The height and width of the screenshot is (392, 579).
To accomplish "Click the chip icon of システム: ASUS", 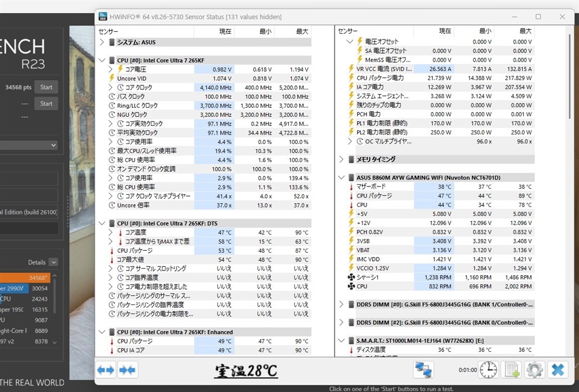I will coord(112,42).
